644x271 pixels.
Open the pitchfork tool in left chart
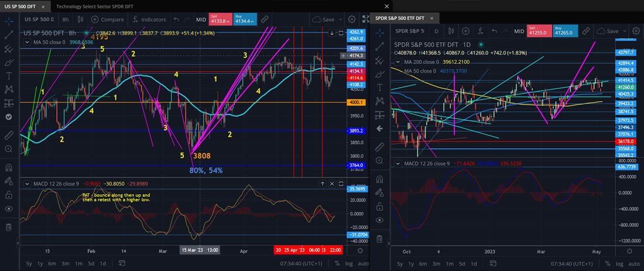(x=9, y=49)
